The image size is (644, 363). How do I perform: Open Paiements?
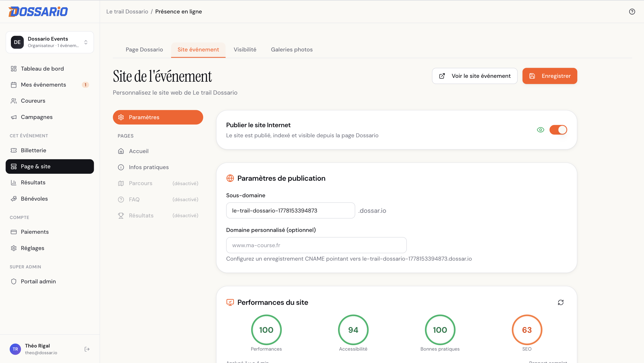tap(50, 232)
